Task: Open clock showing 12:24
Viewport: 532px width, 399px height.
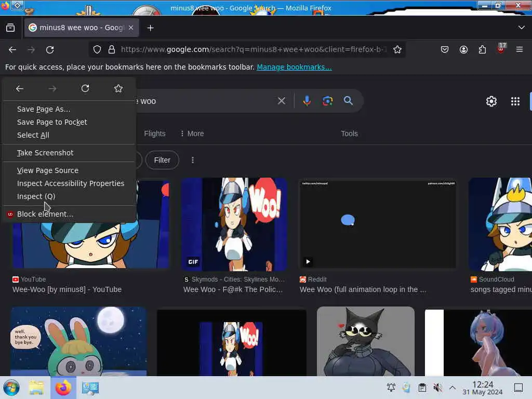Action: (483, 388)
